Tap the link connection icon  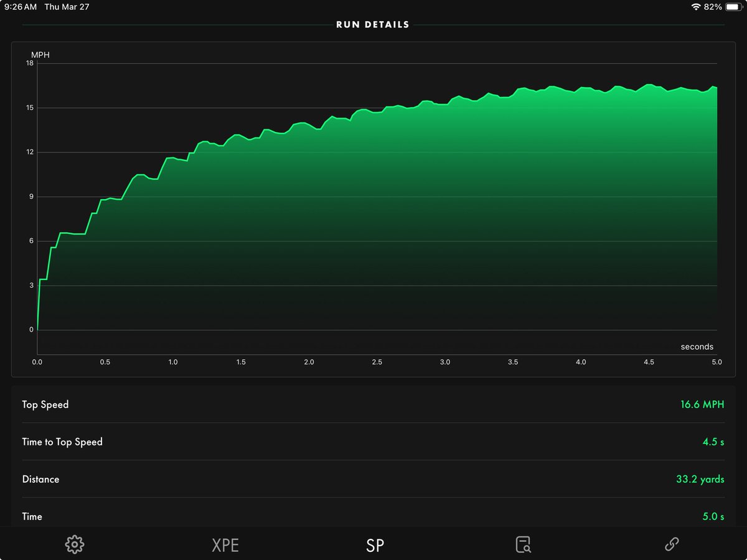click(672, 544)
